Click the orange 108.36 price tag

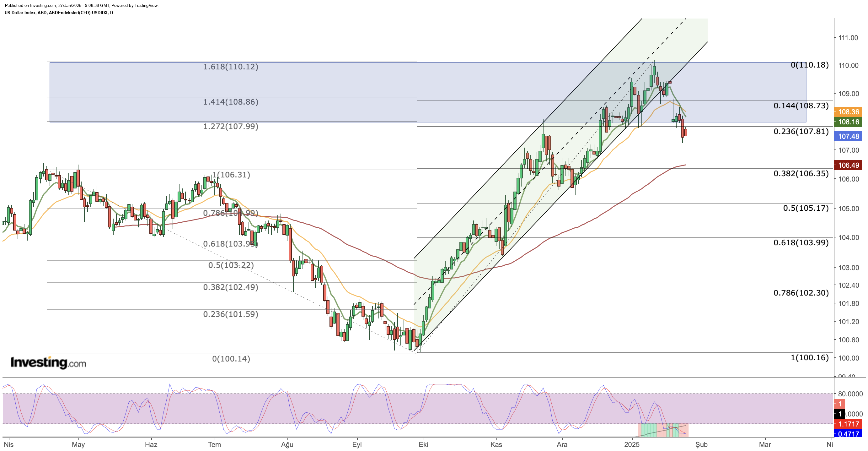[848, 112]
